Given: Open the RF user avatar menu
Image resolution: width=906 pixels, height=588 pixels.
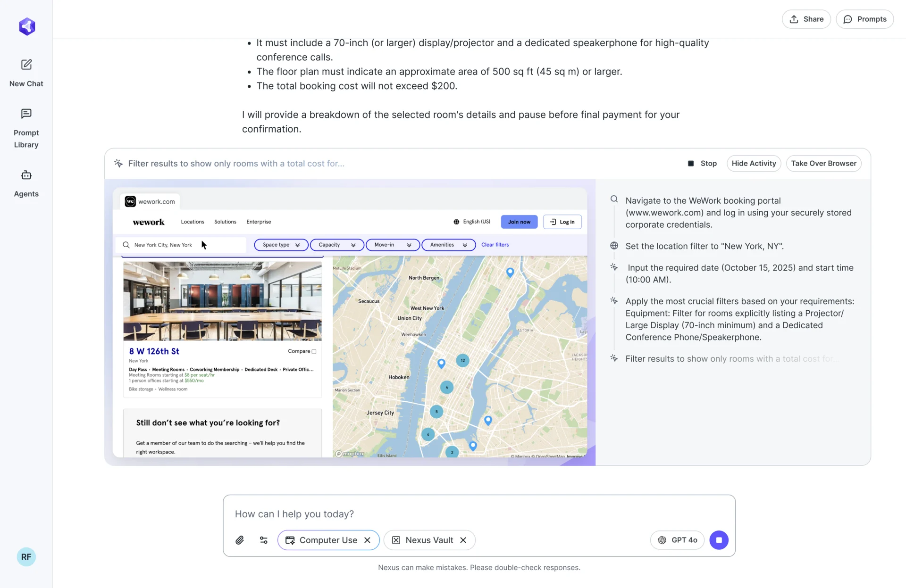Looking at the screenshot, I should [26, 557].
